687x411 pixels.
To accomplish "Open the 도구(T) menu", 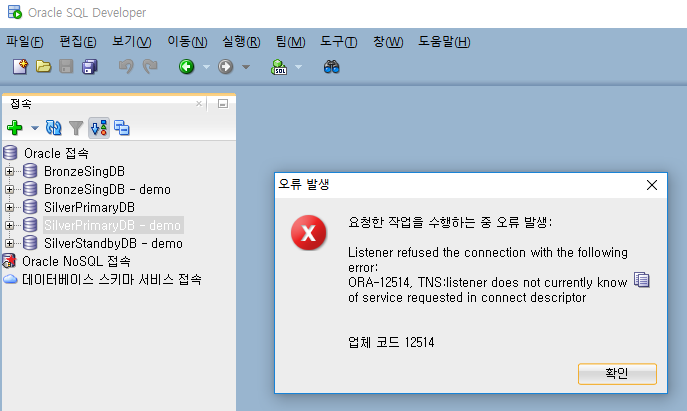I will pyautogui.click(x=339, y=42).
